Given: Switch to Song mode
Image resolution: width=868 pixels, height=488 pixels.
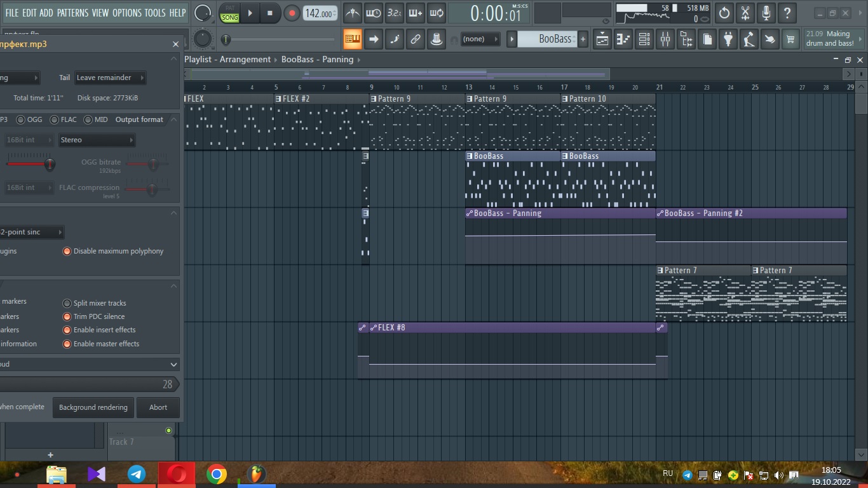Looking at the screenshot, I should coord(229,17).
